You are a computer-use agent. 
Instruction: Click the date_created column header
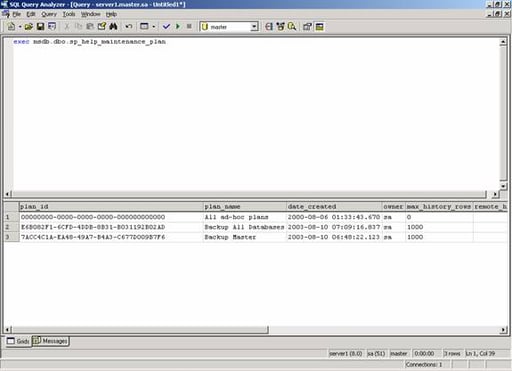pos(334,207)
